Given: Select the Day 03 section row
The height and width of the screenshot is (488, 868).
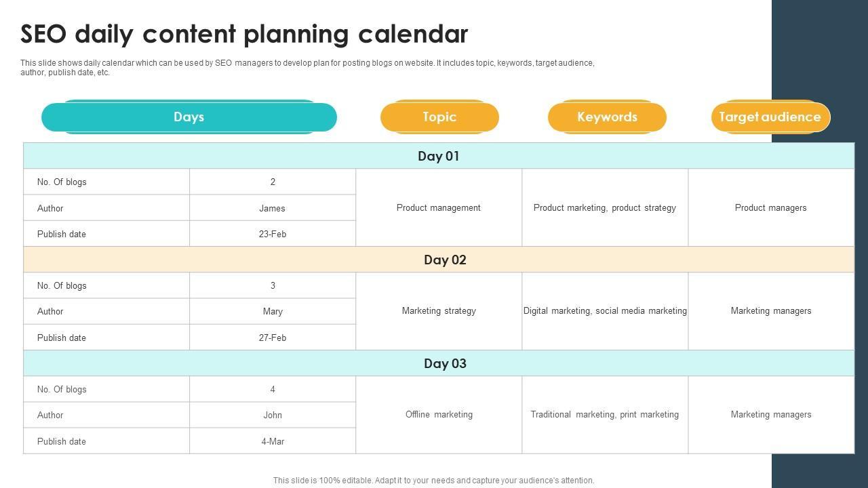Looking at the screenshot, I should click(445, 363).
